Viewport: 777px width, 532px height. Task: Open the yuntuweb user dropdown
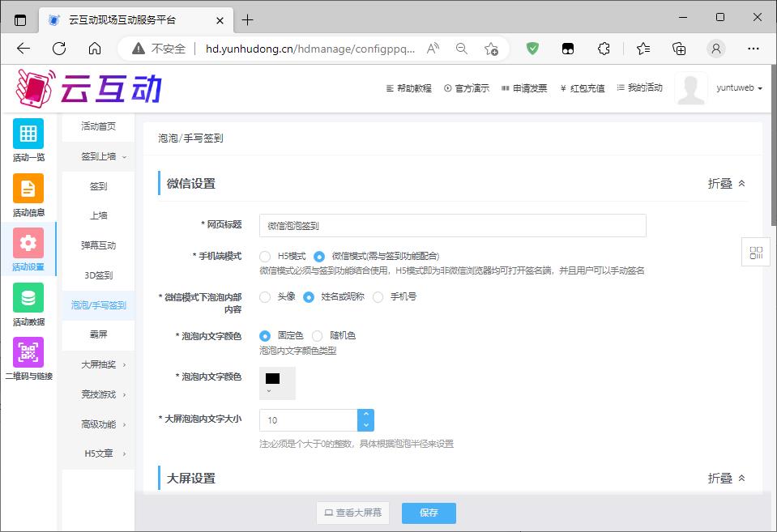tap(739, 88)
